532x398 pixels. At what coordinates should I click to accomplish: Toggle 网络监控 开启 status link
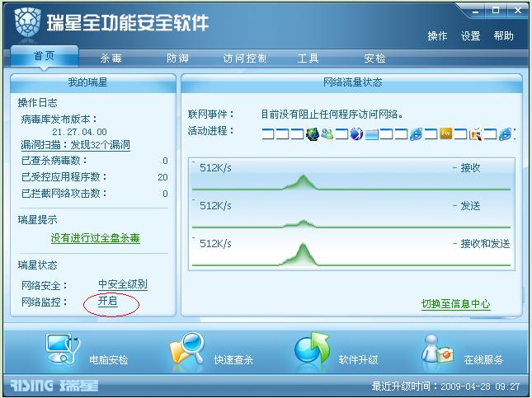coord(108,301)
